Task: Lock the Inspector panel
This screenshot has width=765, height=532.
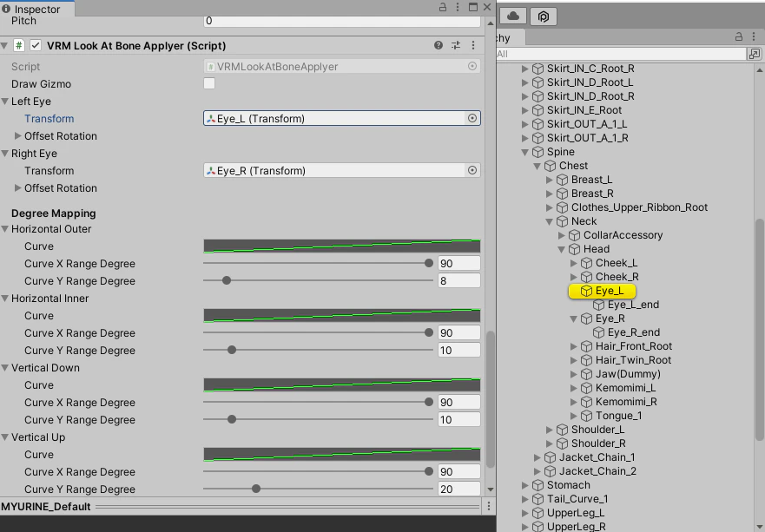Action: (x=443, y=7)
